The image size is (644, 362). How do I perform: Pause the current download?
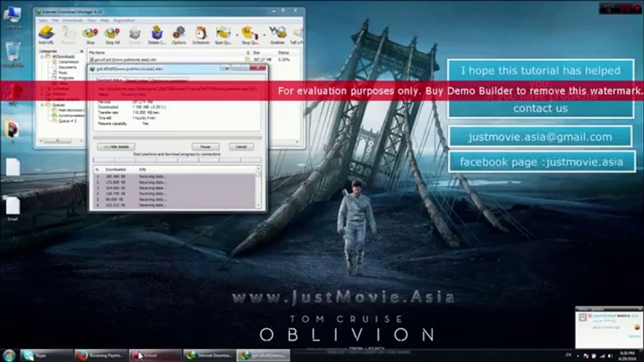click(x=205, y=147)
